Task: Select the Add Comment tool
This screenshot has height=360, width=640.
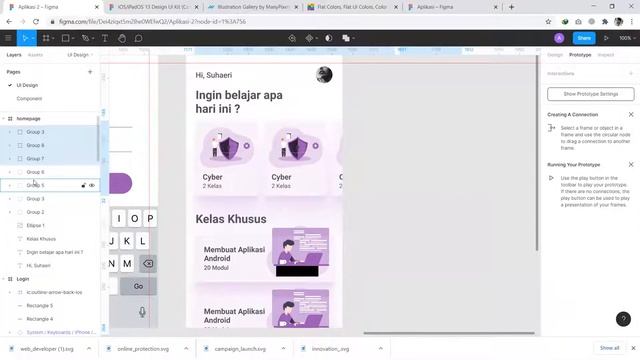Action: pyautogui.click(x=138, y=38)
